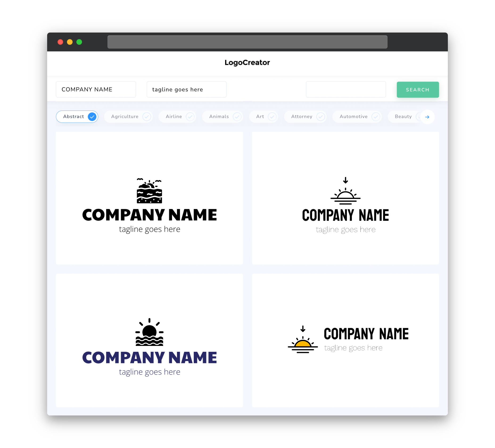The image size is (495, 448).
Task: Switch to the Art category tab
Action: [x=264, y=116]
